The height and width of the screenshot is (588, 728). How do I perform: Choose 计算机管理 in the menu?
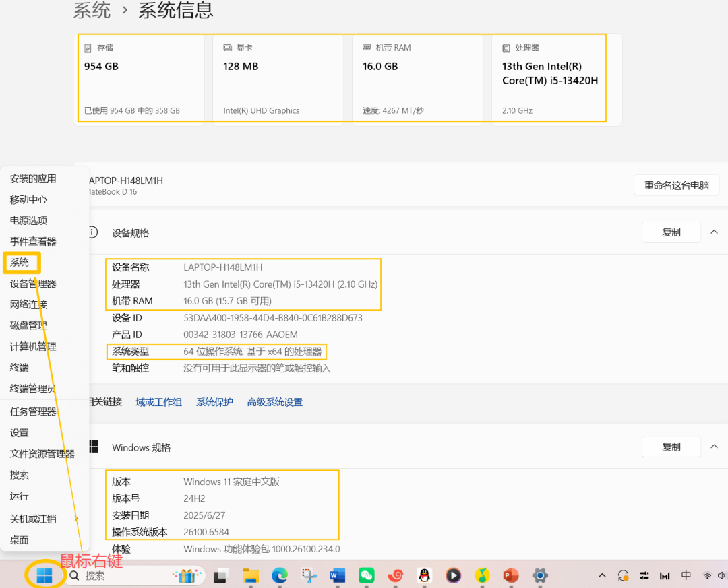tap(33, 347)
